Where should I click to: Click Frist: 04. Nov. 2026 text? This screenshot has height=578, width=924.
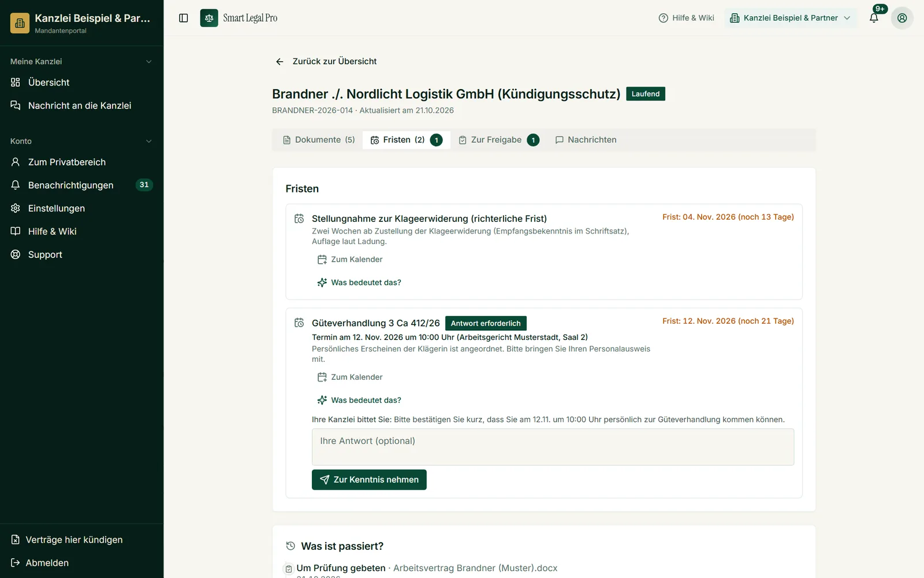point(728,217)
